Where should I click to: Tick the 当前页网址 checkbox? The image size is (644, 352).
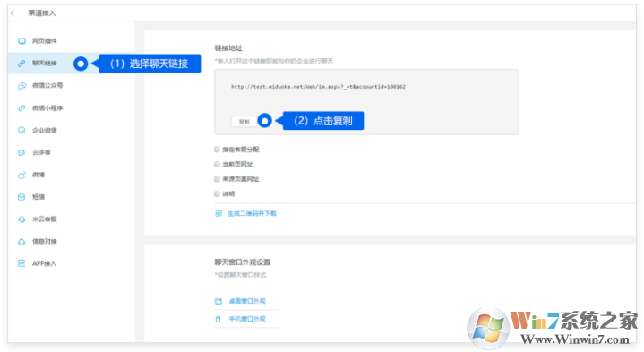[x=217, y=164]
